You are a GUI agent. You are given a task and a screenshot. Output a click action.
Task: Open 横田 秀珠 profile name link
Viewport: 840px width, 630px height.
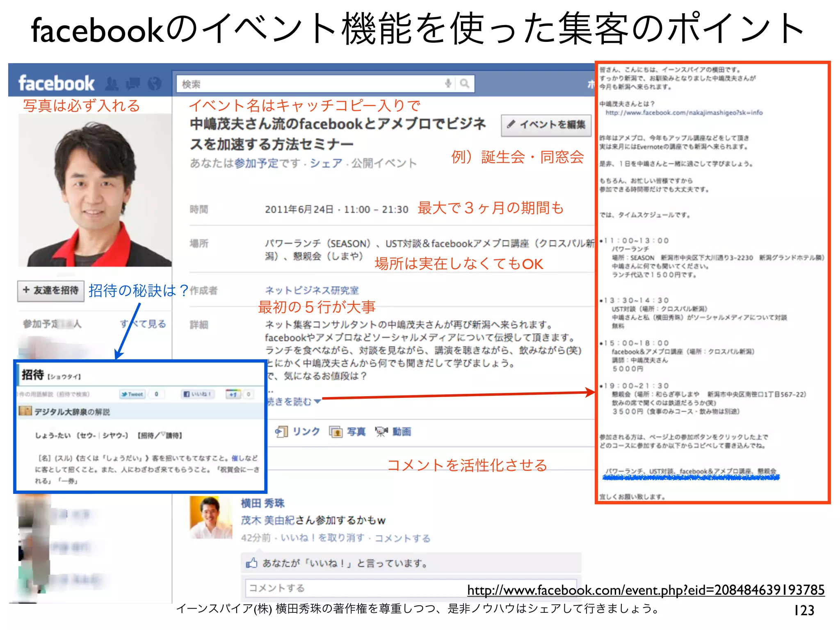click(x=262, y=503)
